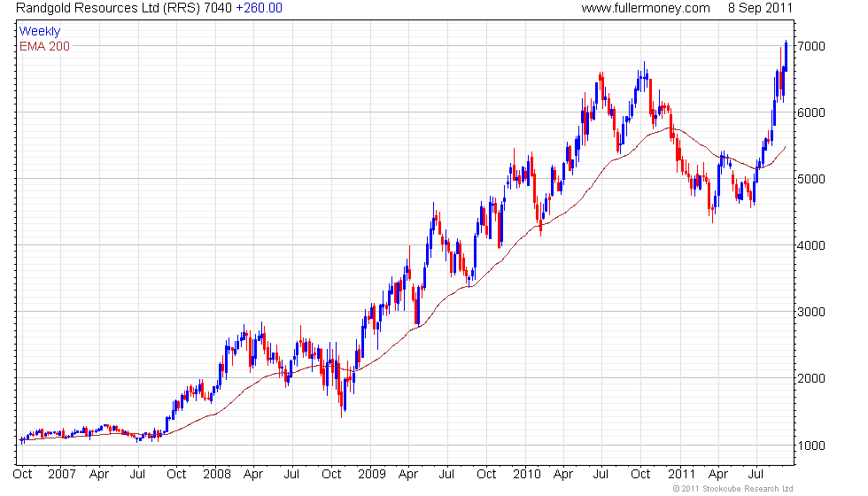Select the 2009 year label on time axis
The height and width of the screenshot is (496, 868).
click(372, 475)
